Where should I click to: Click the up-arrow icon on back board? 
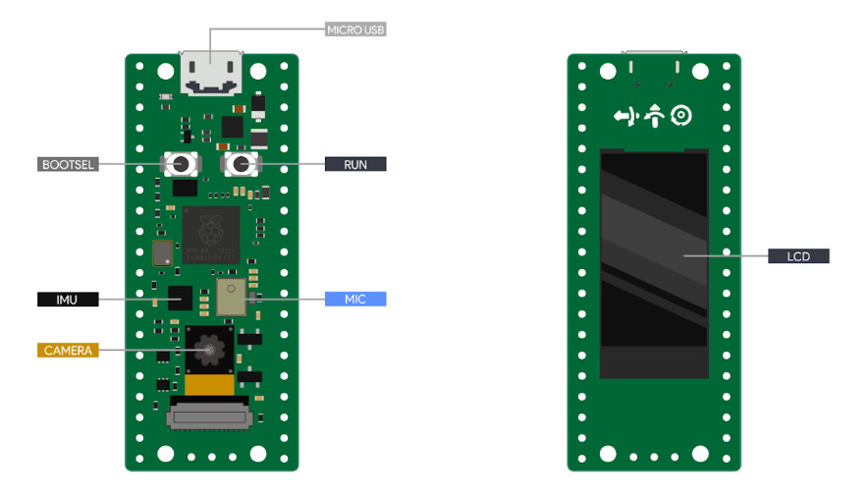(x=654, y=116)
